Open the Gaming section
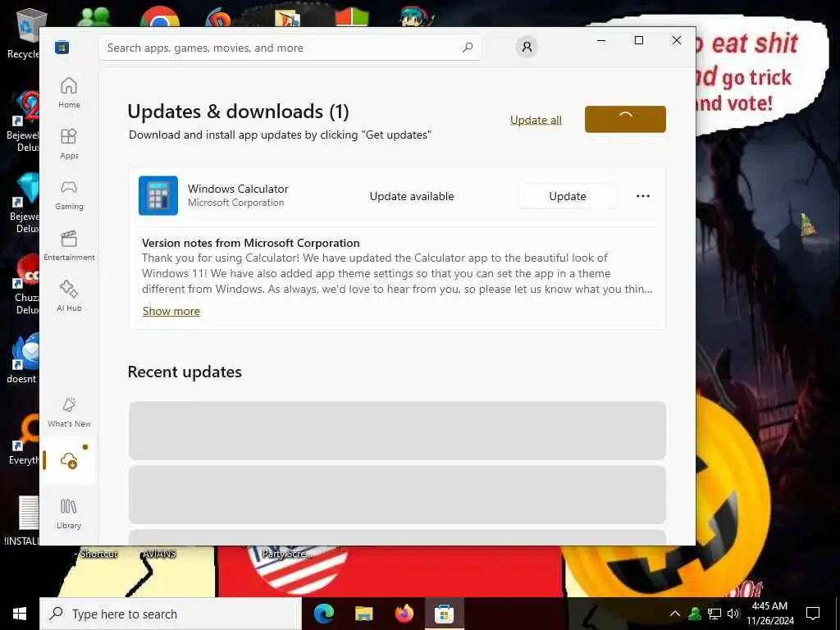The image size is (840, 630). point(69,194)
